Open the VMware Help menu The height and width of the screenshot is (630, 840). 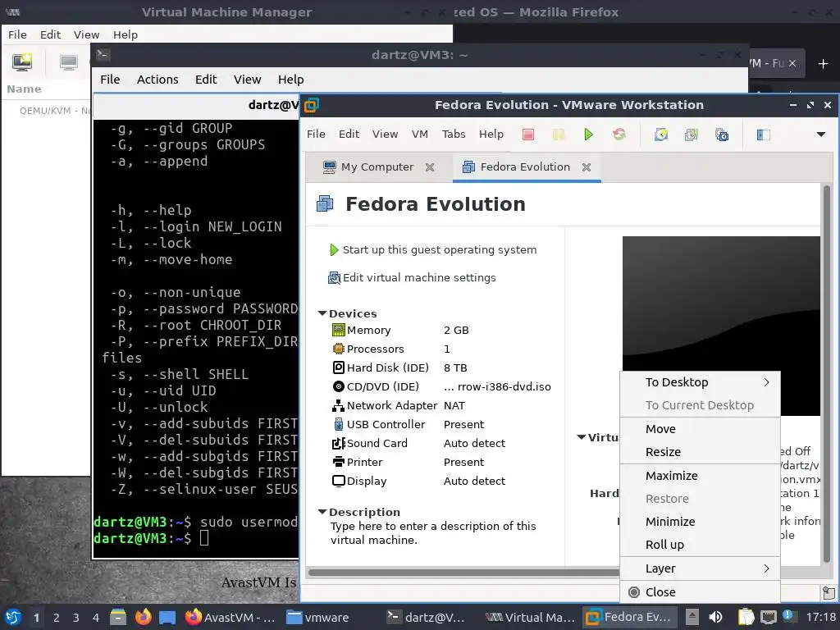(491, 134)
